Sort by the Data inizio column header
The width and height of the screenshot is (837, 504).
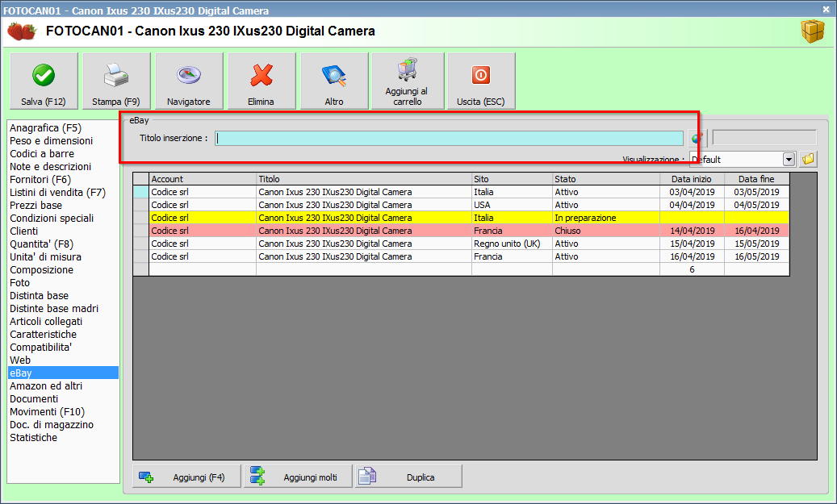coord(691,179)
